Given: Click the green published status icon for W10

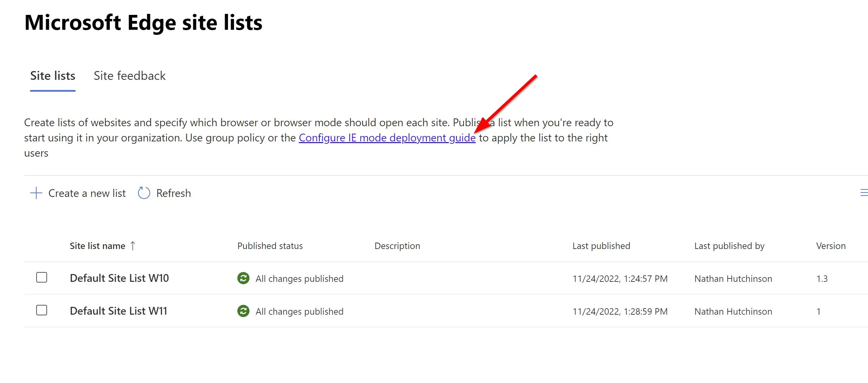Looking at the screenshot, I should pos(243,278).
